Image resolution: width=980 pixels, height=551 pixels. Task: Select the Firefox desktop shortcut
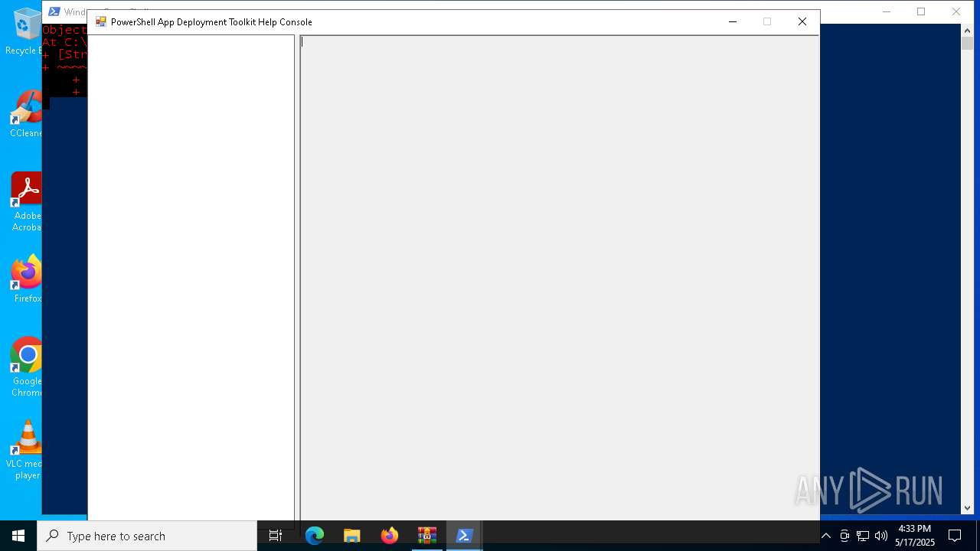[x=27, y=279]
